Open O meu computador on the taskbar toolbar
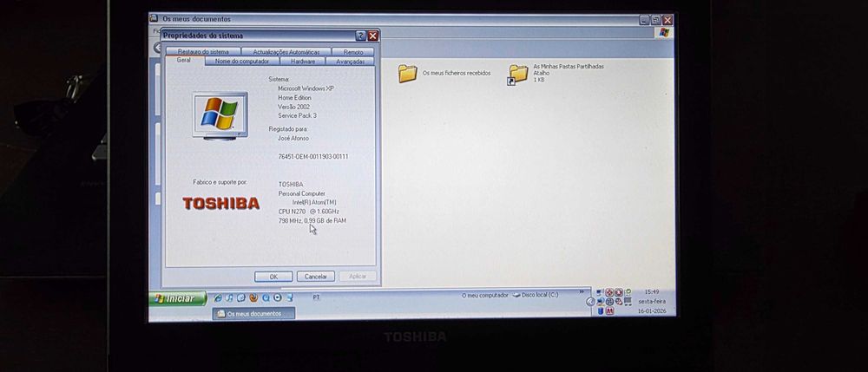The width and height of the screenshot is (868, 372). coord(484,295)
